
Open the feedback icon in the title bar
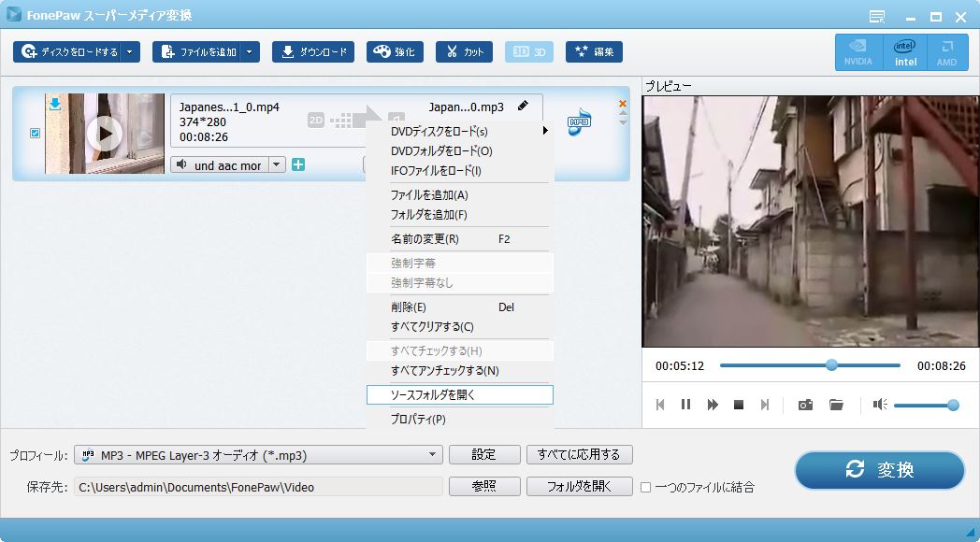tap(877, 17)
